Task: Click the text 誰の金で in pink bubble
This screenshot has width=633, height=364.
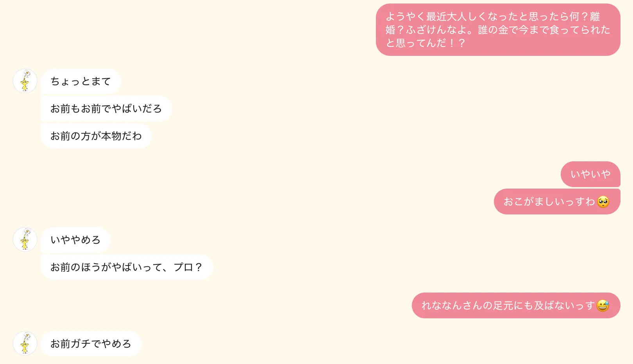Action: pyautogui.click(x=498, y=30)
